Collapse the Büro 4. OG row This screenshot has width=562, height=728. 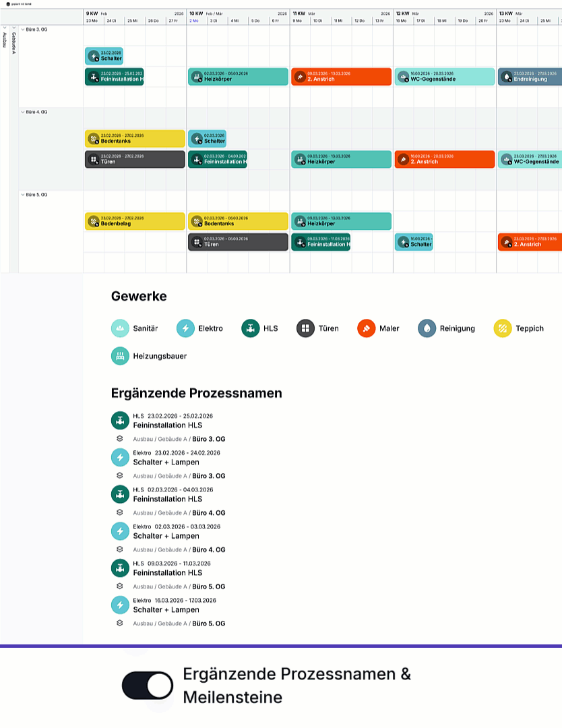22,112
